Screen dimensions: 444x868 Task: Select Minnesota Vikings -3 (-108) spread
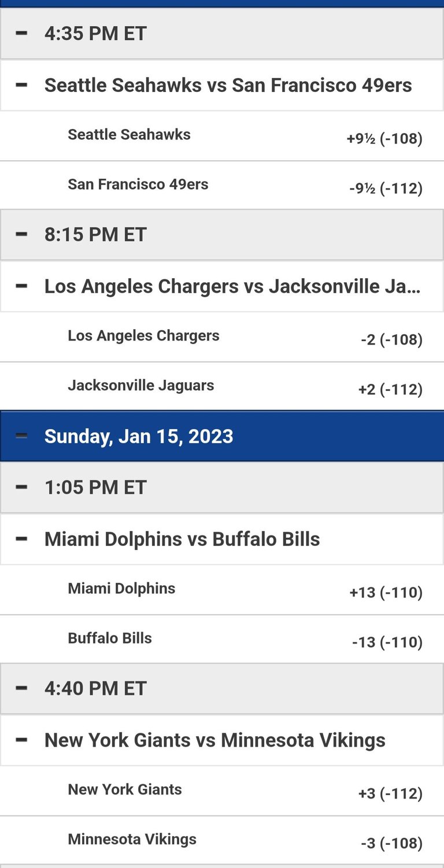tap(391, 844)
